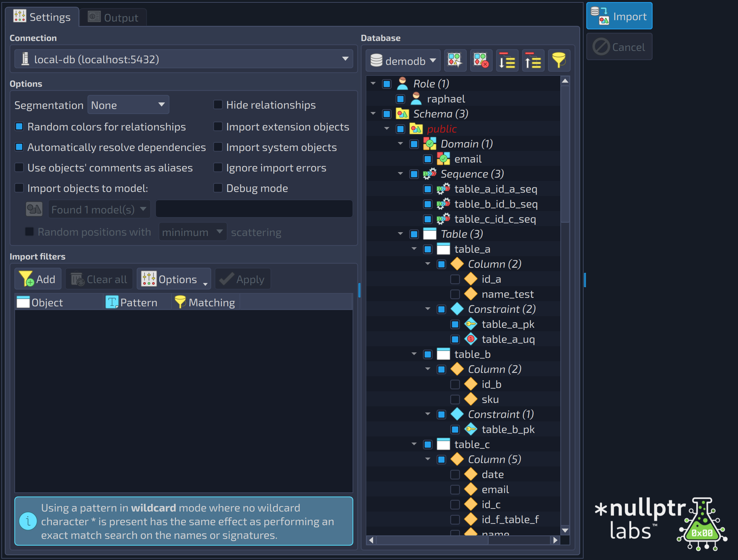The width and height of the screenshot is (738, 560).
Task: Check the name_test column checkbox
Action: coord(455,294)
